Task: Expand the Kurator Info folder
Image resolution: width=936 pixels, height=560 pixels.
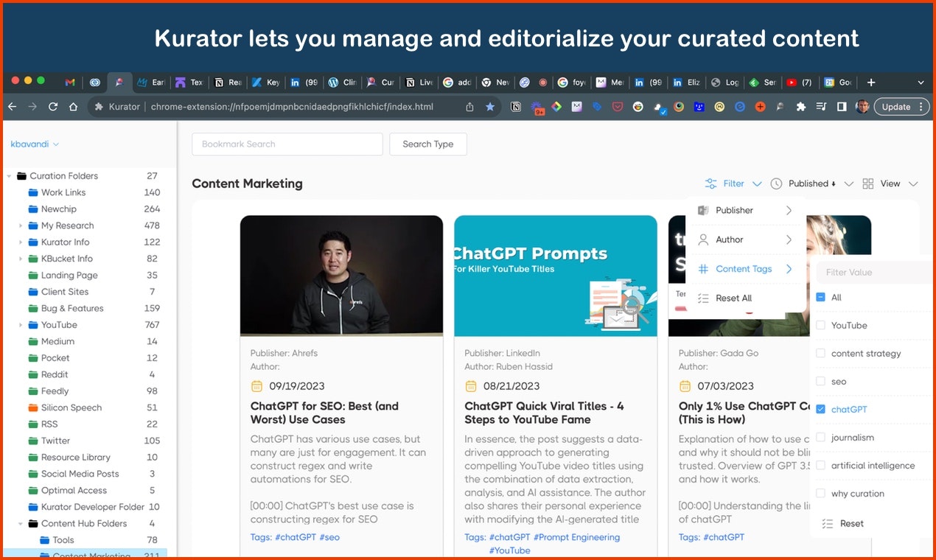Action: click(x=21, y=242)
